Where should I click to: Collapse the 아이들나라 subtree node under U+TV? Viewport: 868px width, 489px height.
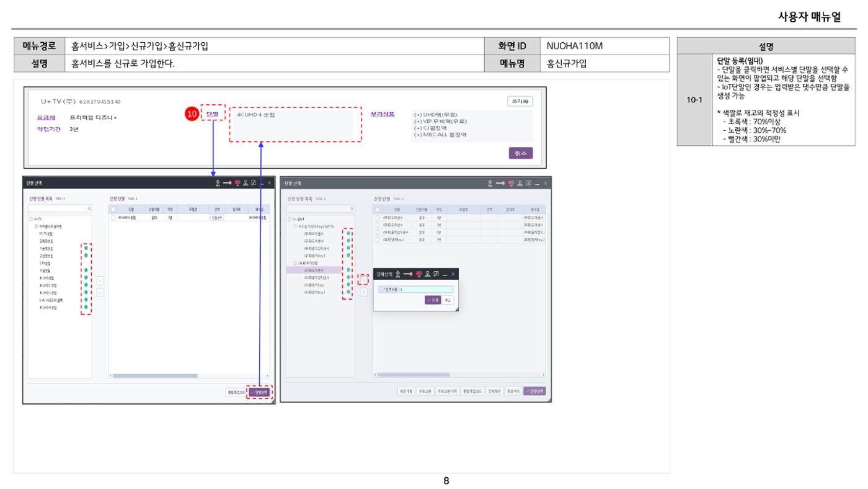coord(36,227)
